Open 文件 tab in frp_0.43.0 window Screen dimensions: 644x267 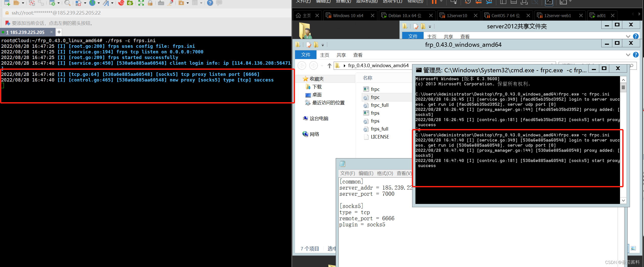tap(306, 55)
